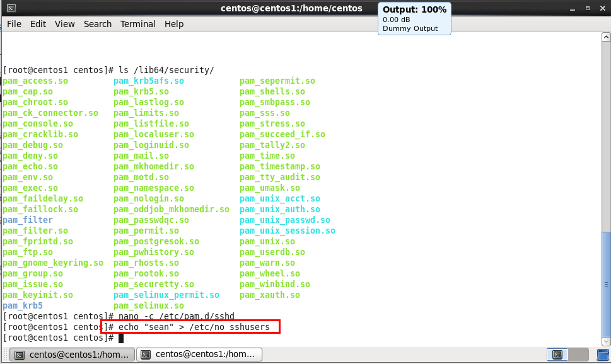Click the text pam_selinux_permit.so
The image size is (611, 364).
coord(166,295)
